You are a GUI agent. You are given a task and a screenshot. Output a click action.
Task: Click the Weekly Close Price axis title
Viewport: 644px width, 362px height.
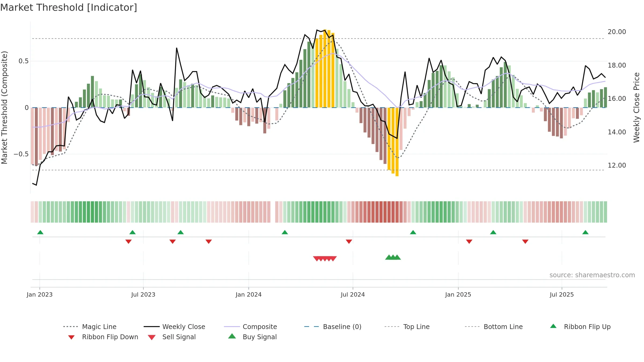point(636,107)
